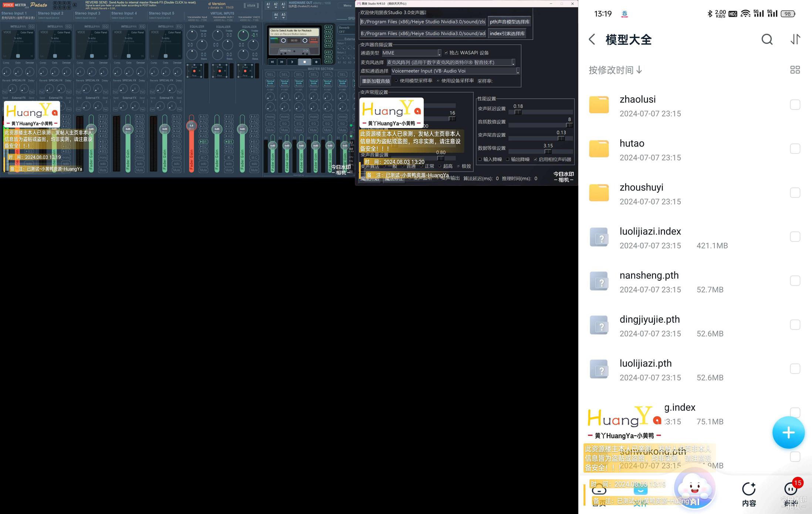Click the cassette recorder record button
Screen dimensions: 812x514
point(316,62)
